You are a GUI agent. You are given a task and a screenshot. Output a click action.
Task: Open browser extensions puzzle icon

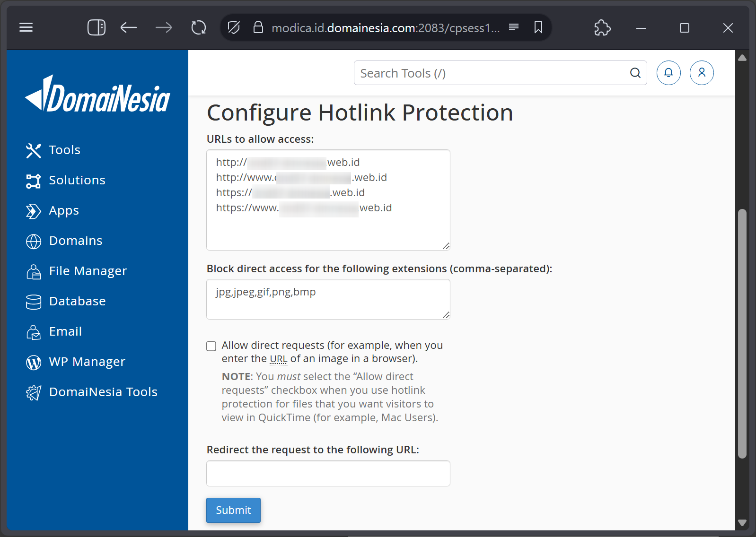[602, 27]
